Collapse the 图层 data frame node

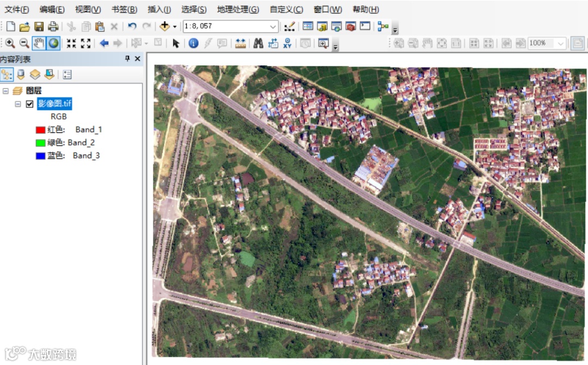(x=6, y=91)
